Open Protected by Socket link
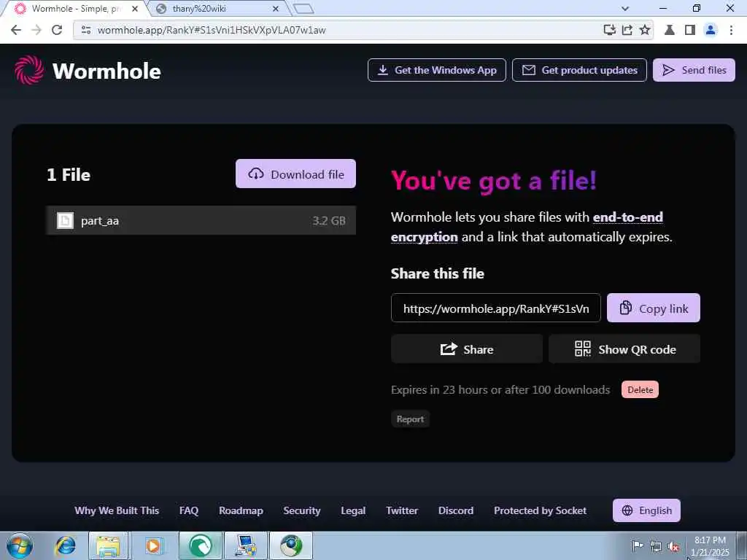The width and height of the screenshot is (747, 560). pos(540,510)
